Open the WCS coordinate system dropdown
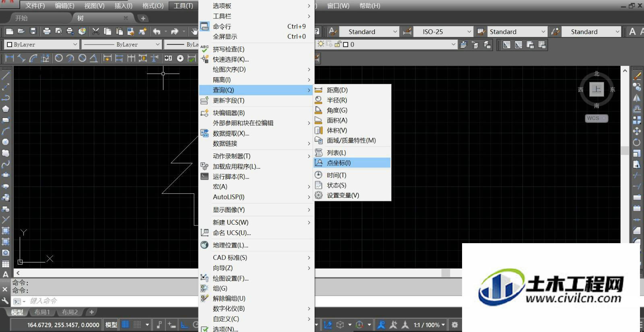644x332 pixels. click(597, 118)
